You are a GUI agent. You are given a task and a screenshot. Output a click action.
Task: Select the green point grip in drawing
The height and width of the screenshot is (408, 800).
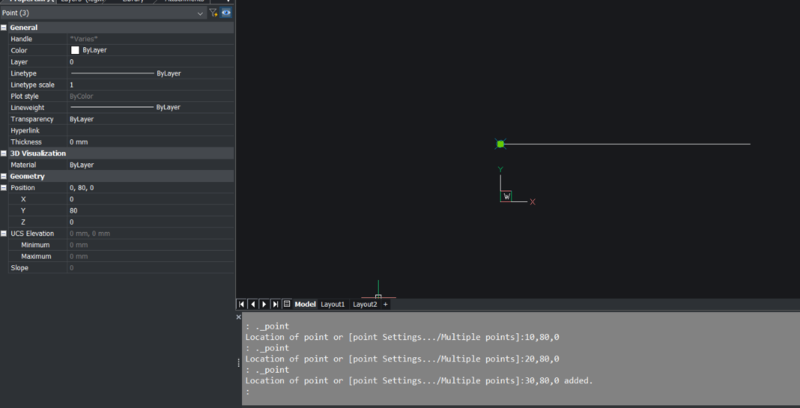(x=500, y=144)
